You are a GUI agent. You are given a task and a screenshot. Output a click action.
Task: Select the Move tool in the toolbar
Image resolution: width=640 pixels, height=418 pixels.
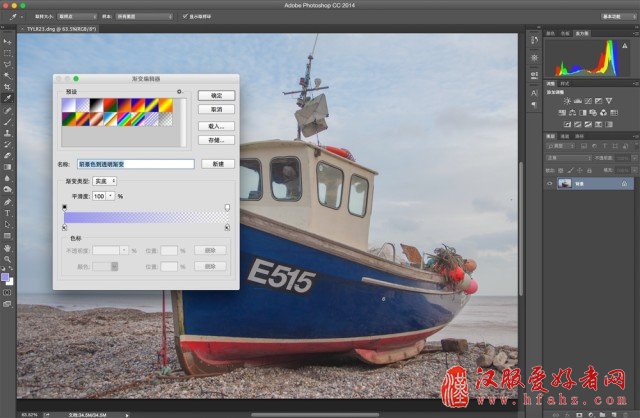tap(8, 41)
